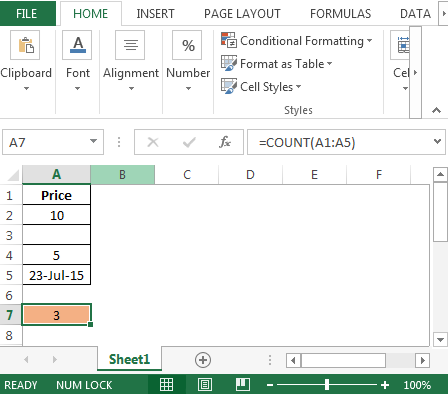Go to the previous sheet tab arrow
This screenshot has width=448, height=394.
tap(26, 360)
